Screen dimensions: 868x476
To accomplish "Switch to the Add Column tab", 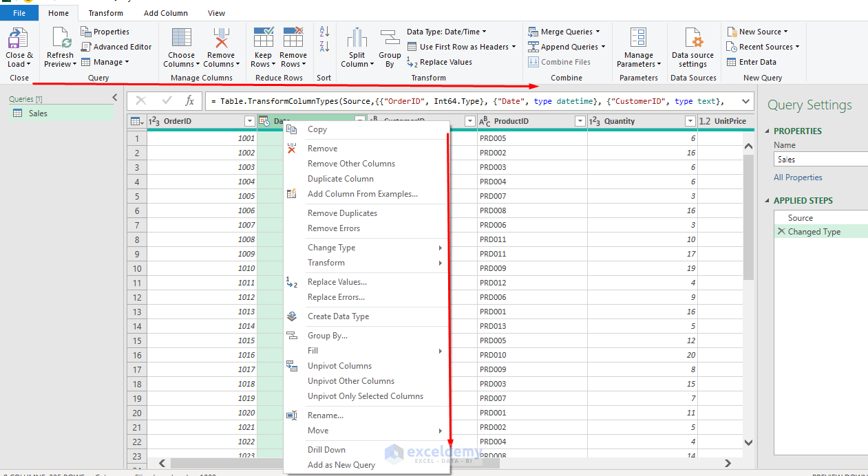I will tap(166, 13).
